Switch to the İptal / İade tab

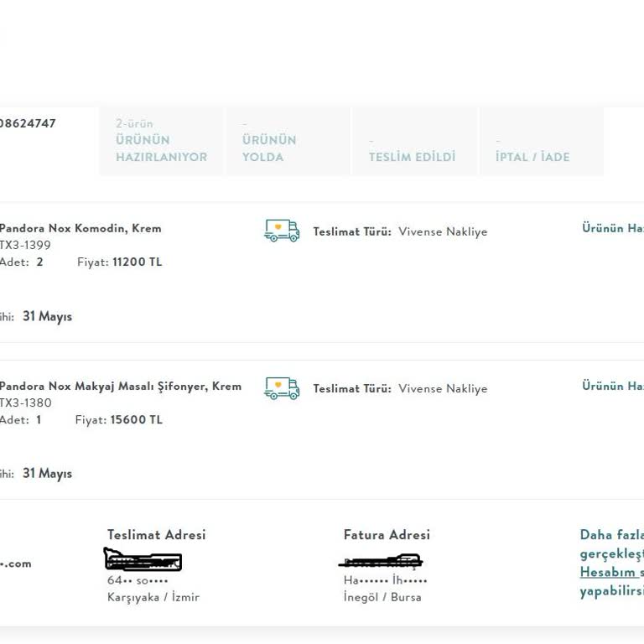[543, 141]
